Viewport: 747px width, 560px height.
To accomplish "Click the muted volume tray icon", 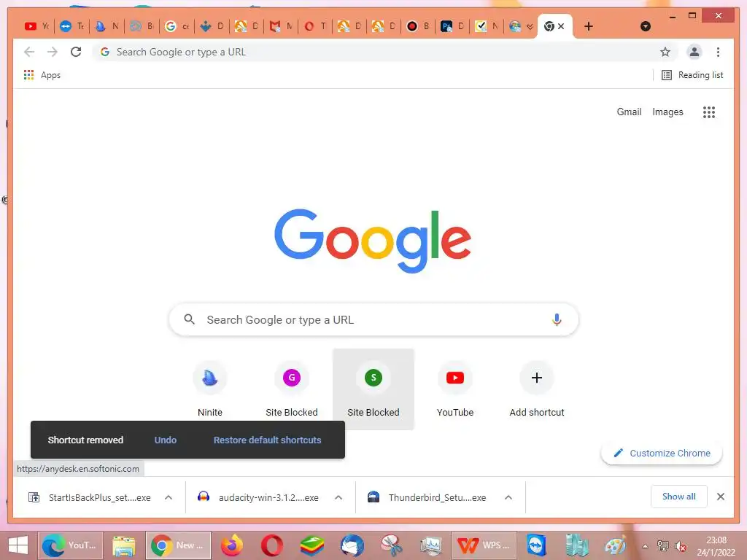I will [681, 546].
